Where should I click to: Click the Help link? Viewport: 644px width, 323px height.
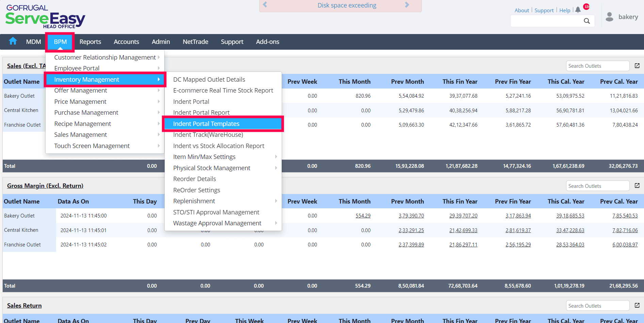565,10
